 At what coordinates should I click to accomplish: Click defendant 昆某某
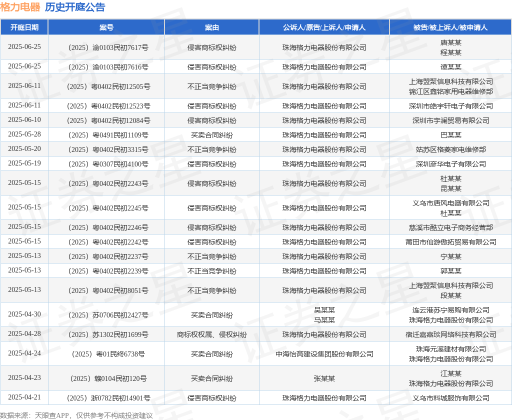[450, 189]
